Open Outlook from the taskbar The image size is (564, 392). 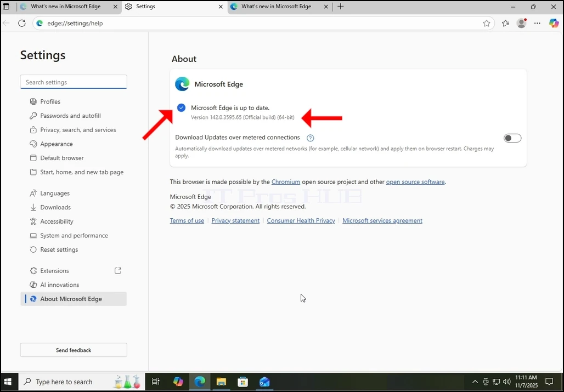[x=264, y=382]
